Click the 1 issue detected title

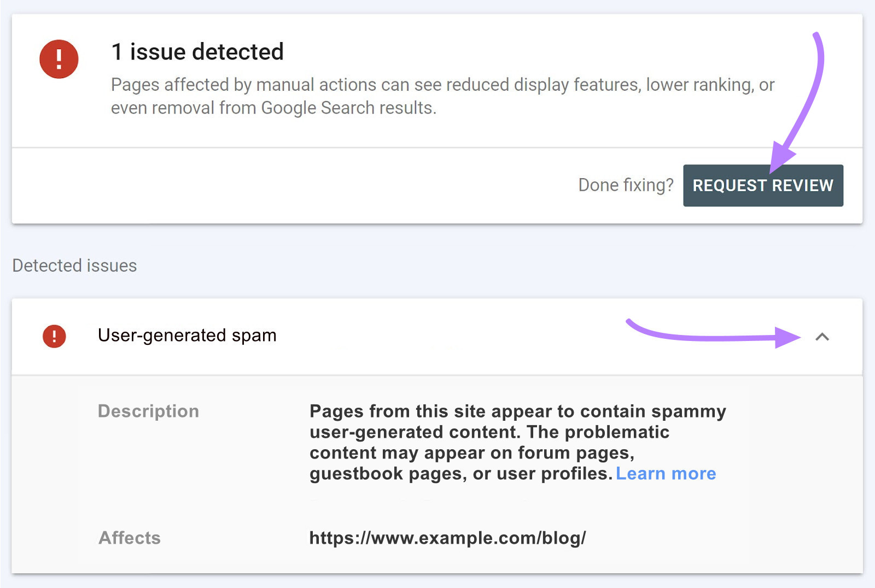point(197,52)
